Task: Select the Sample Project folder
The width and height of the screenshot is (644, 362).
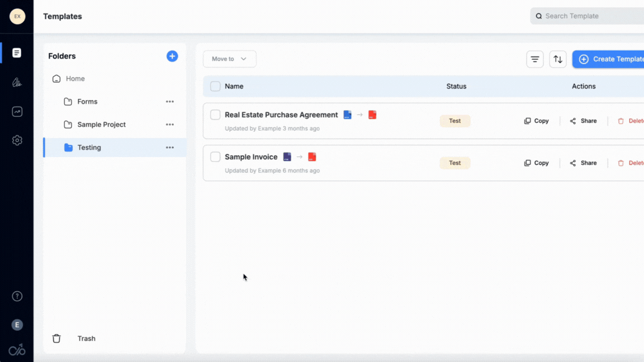Action: click(101, 125)
